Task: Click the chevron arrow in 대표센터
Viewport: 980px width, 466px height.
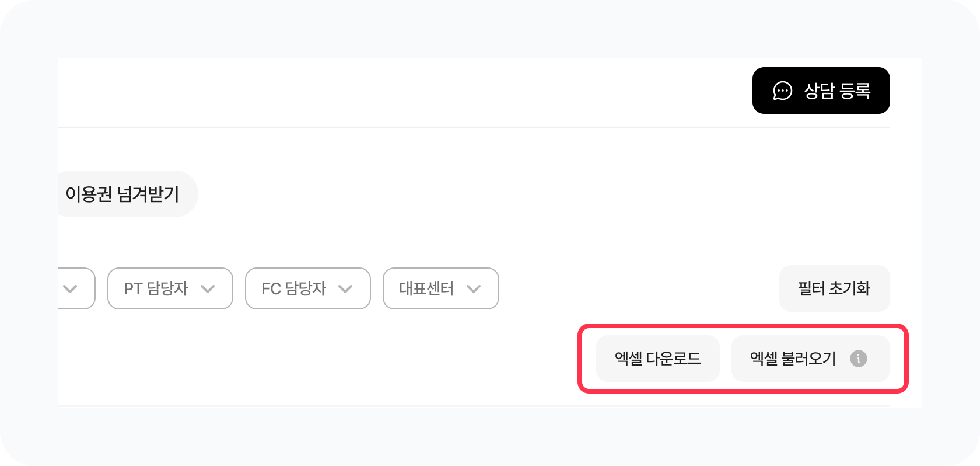Action: (474, 288)
